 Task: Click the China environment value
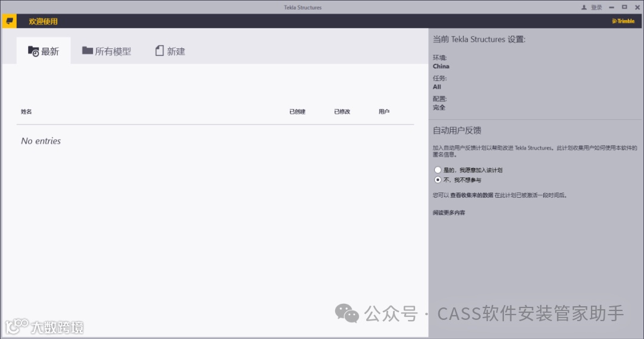click(x=441, y=66)
